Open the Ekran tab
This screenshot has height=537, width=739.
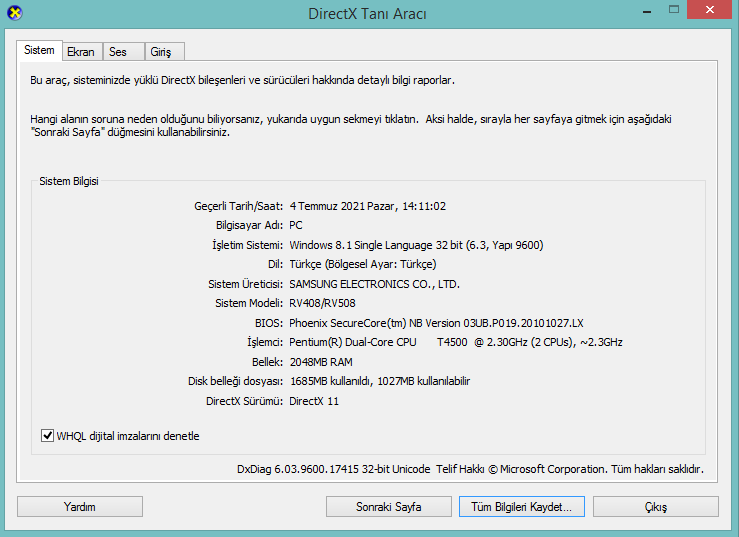(82, 52)
